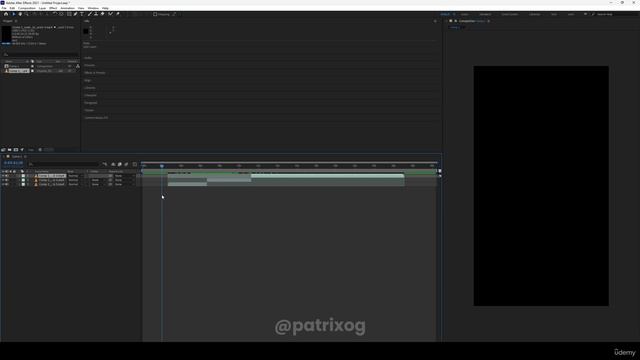Select the Selection (arrow) tool
This screenshot has height=360, width=640.
point(13,14)
